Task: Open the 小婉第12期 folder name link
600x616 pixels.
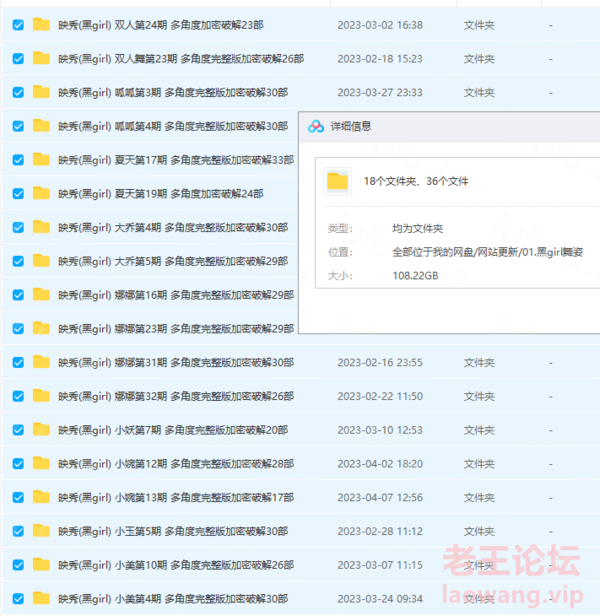Action: point(175,464)
